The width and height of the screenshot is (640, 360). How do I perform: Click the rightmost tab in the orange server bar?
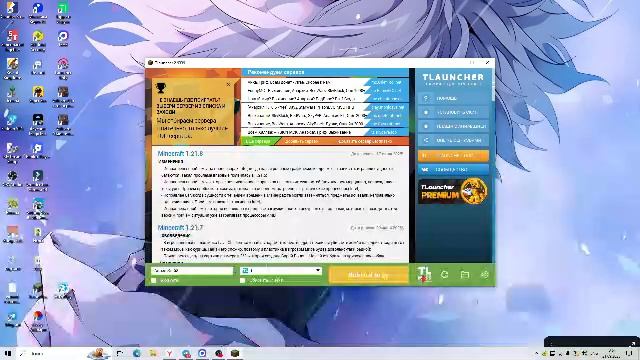[364, 141]
